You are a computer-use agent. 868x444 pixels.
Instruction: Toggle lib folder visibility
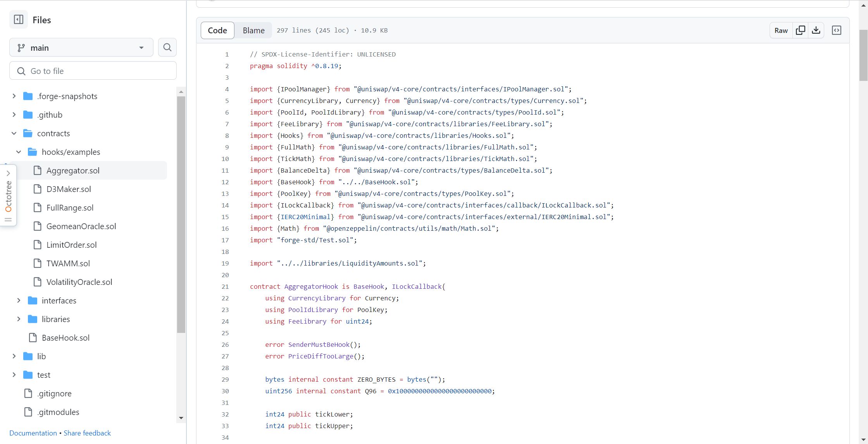tap(14, 356)
